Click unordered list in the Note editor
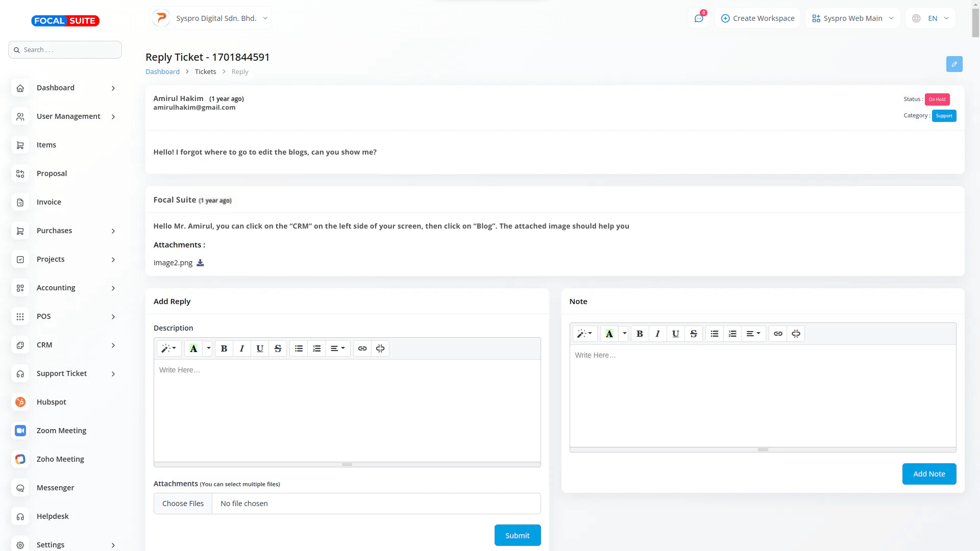The height and width of the screenshot is (551, 980). point(715,334)
